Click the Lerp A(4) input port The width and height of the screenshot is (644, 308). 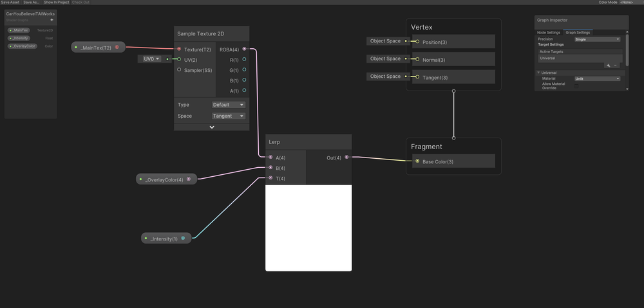point(270,157)
